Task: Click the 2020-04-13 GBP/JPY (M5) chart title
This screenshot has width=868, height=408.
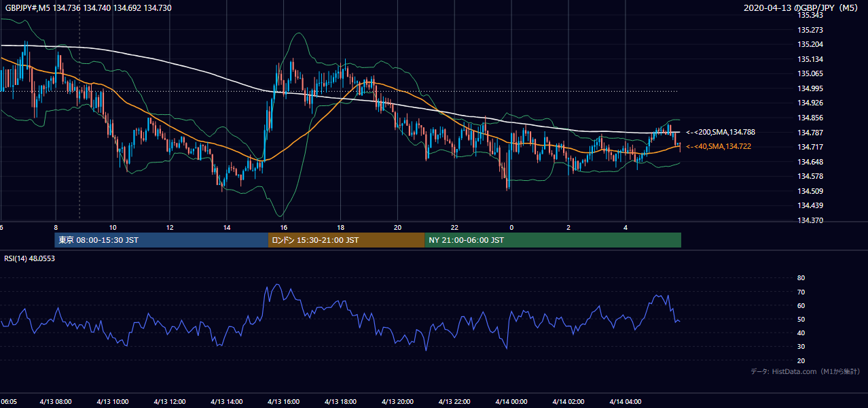Action: click(801, 8)
